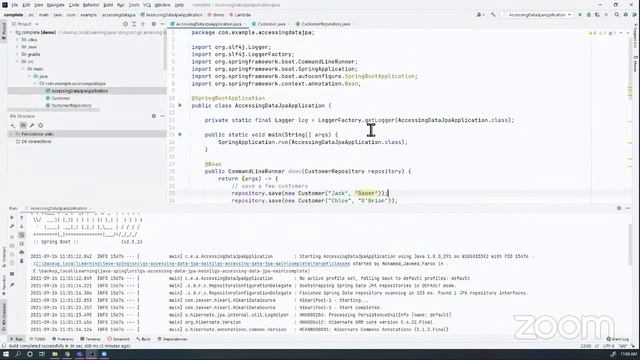This screenshot has width=640, height=360.
Task: Start debugging with the toolbar bug icon
Action: click(589, 15)
